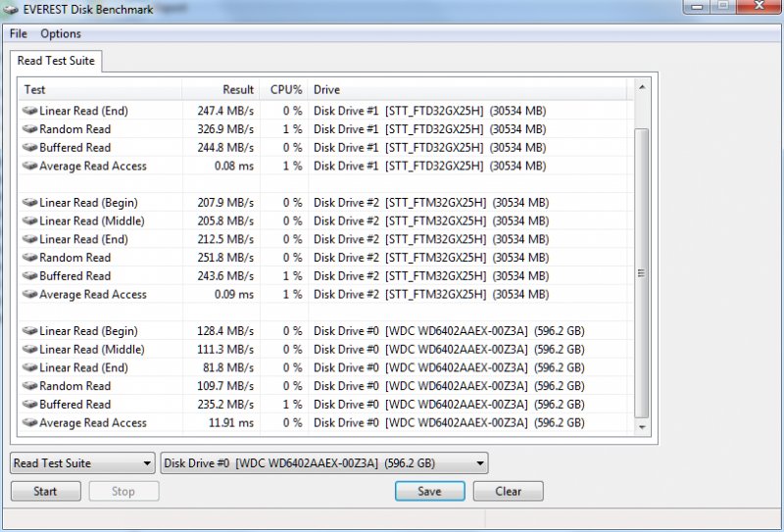The width and height of the screenshot is (784, 532).
Task: Click Drive #2 drive text in 251.8 MB/s row
Action: pyautogui.click(x=431, y=258)
